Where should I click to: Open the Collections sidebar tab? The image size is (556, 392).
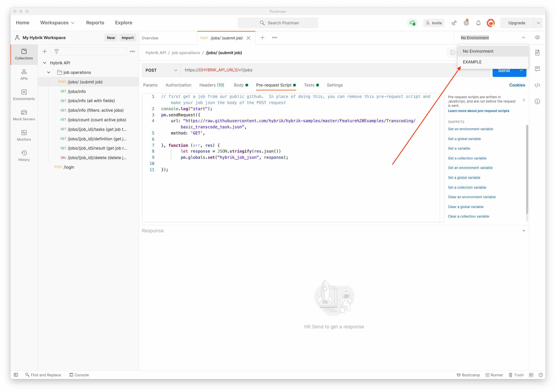coord(24,54)
